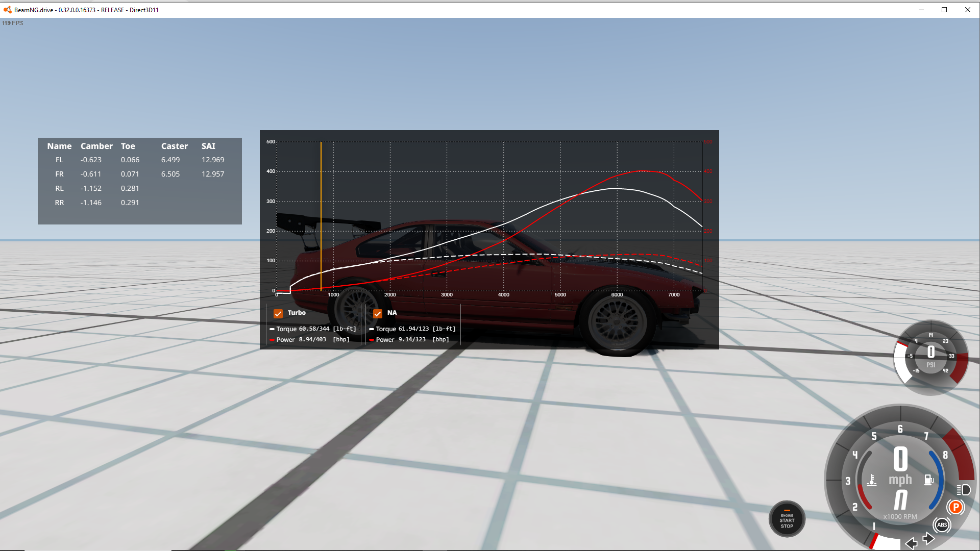
Task: Click the right turn signal arrow
Action: point(928,539)
